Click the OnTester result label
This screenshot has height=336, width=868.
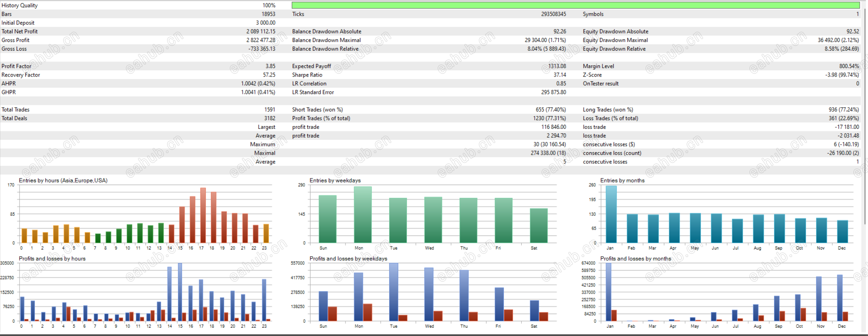pos(601,84)
